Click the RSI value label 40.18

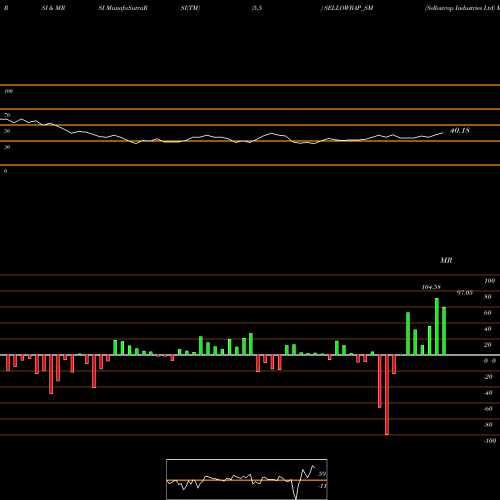pos(460,130)
